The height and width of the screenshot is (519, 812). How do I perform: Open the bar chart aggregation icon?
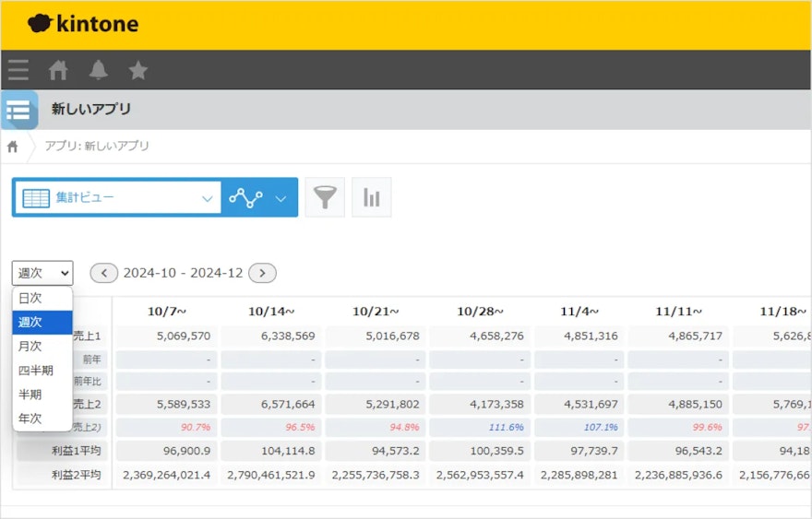(x=372, y=197)
